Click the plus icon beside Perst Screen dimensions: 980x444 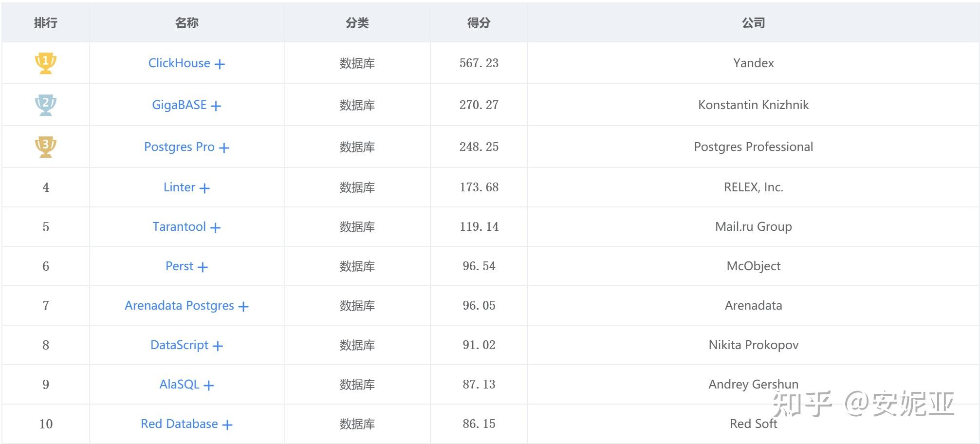coord(203,267)
